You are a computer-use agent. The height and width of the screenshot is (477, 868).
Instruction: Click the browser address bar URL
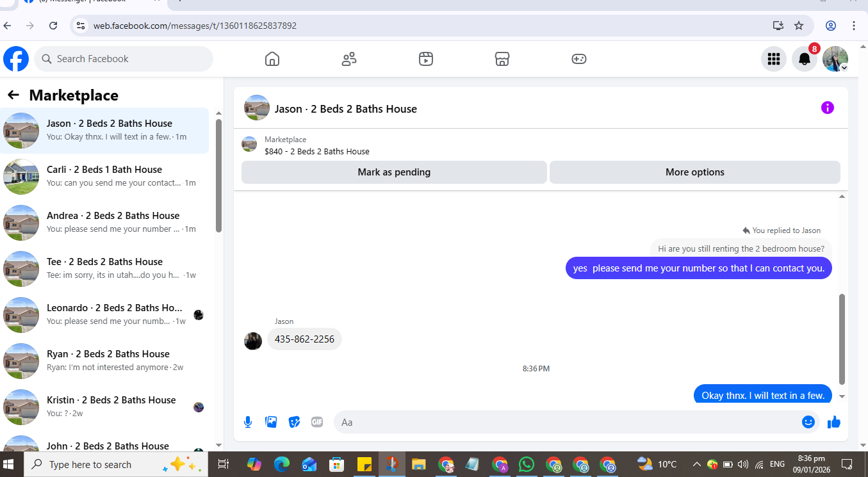click(x=195, y=26)
